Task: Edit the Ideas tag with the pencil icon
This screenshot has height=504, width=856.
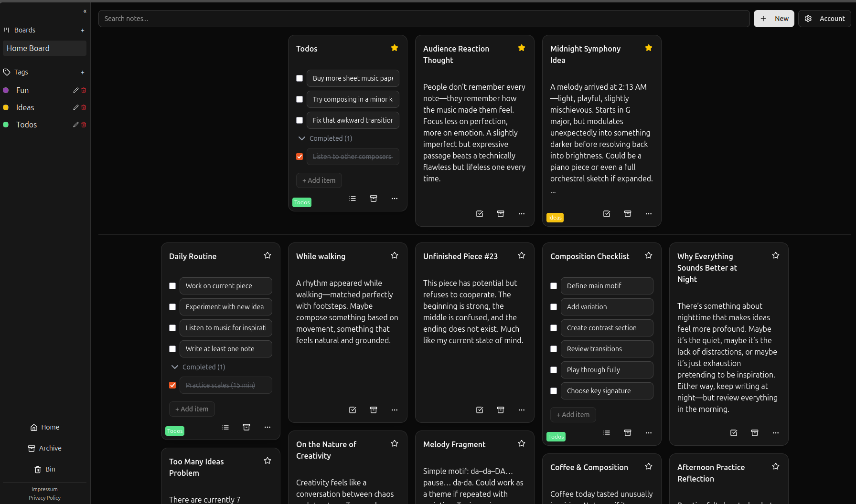Action: point(75,107)
